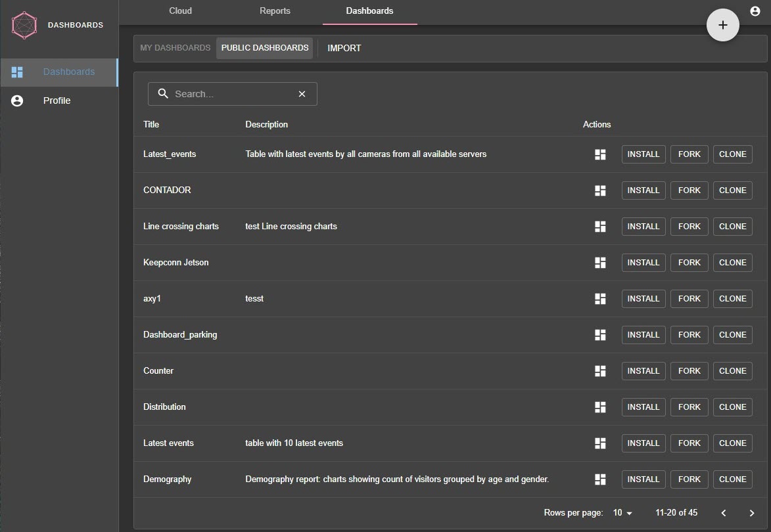The height and width of the screenshot is (532, 771).
Task: Fork the Dashboard_parking dashboard
Action: [689, 335]
